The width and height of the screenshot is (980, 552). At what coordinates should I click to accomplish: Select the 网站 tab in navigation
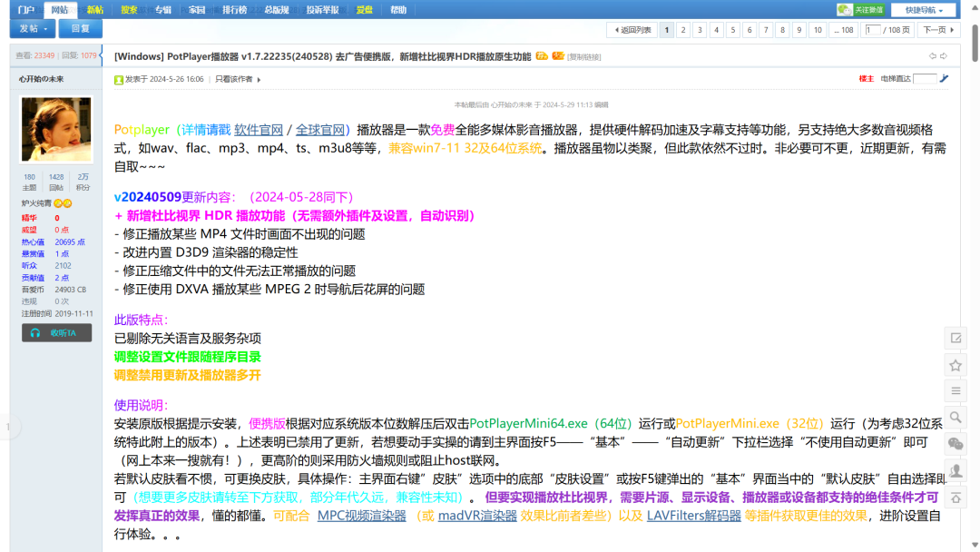(60, 10)
